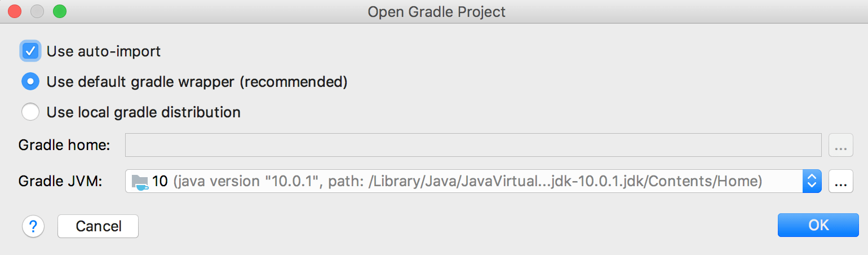Click the 'Use local gradle distribution' label text
The height and width of the screenshot is (255, 868).
pos(144,112)
